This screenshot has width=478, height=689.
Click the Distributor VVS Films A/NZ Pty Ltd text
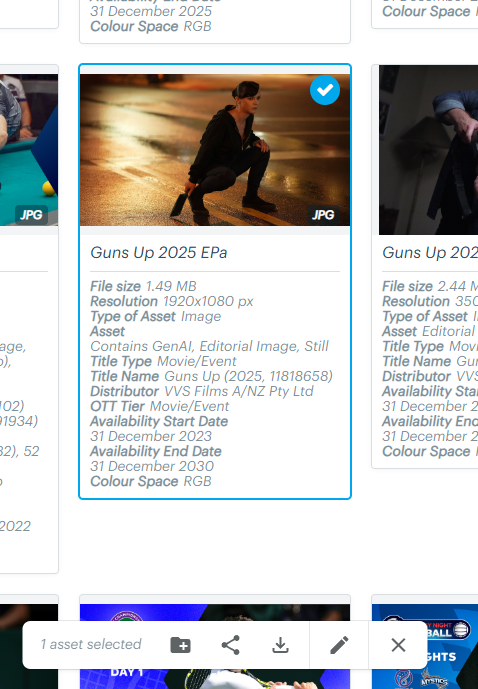click(x=202, y=391)
